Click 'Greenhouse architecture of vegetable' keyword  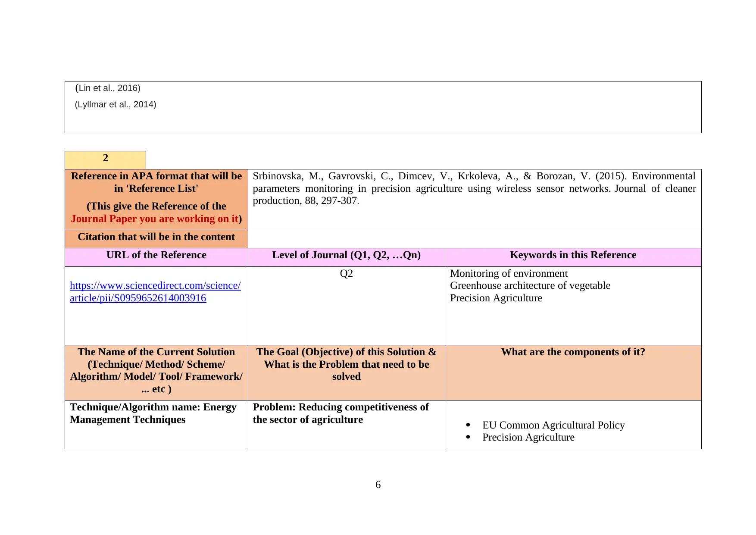point(530,286)
